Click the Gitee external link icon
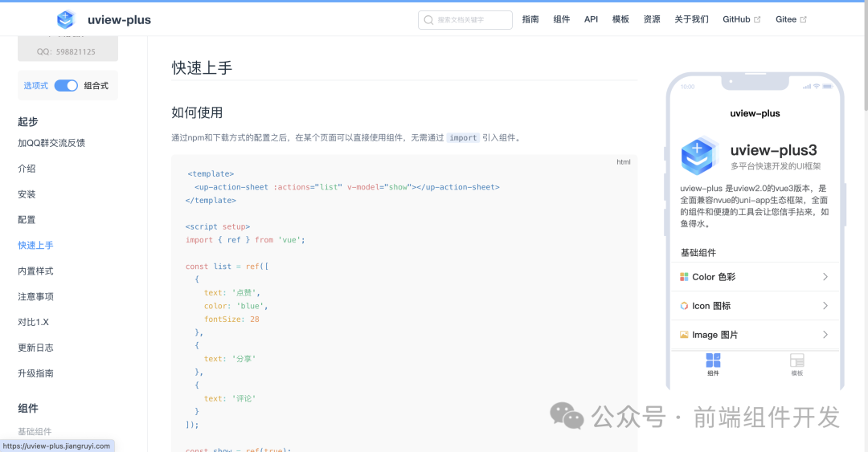 (803, 19)
